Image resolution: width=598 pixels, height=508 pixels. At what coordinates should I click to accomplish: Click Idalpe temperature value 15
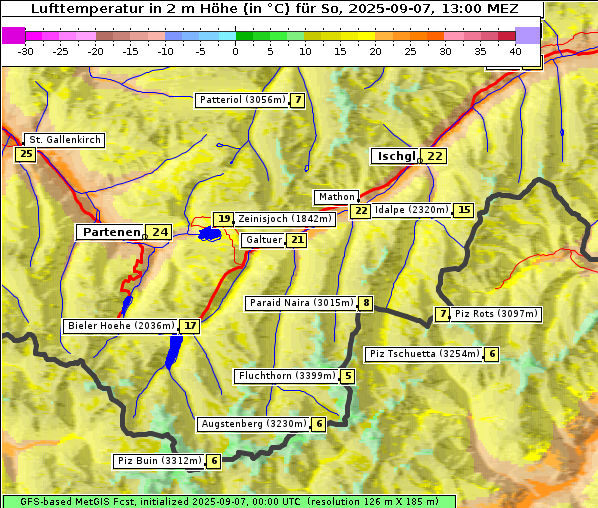[464, 210]
